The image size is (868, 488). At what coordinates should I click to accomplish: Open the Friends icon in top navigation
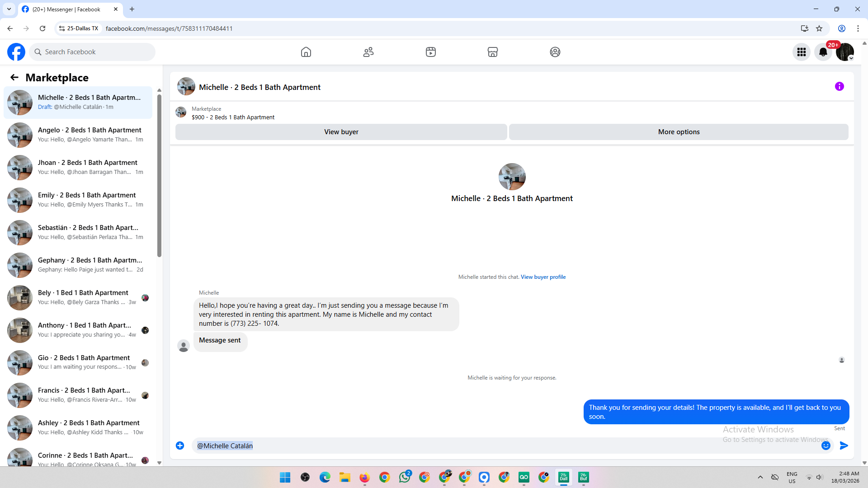368,52
